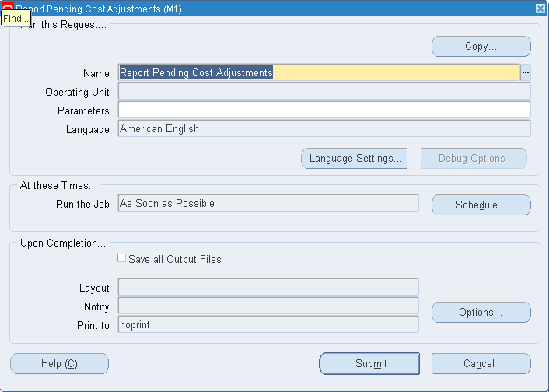Open Help (C)
This screenshot has width=549, height=392.
tap(60, 364)
